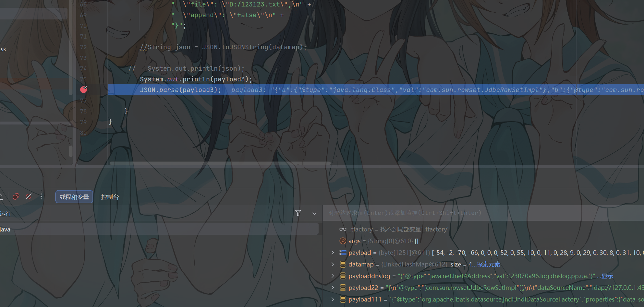Expand the payload111 variable
Screen dimensions: 644x307
333,299
